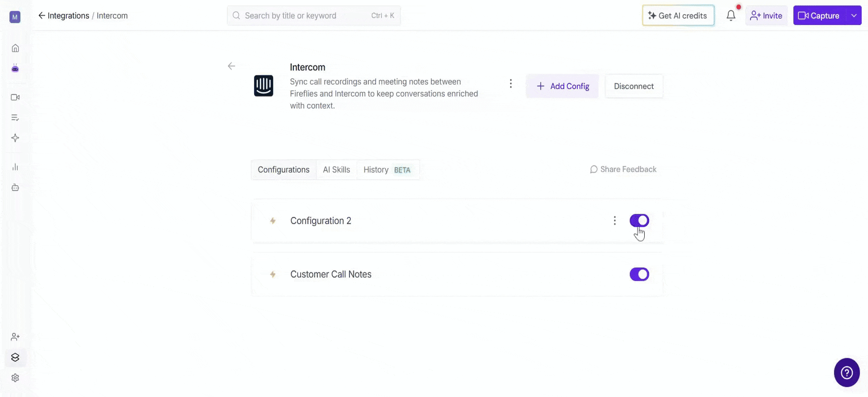868x397 pixels.
Task: Open Intercom header three-dot menu
Action: coord(510,84)
